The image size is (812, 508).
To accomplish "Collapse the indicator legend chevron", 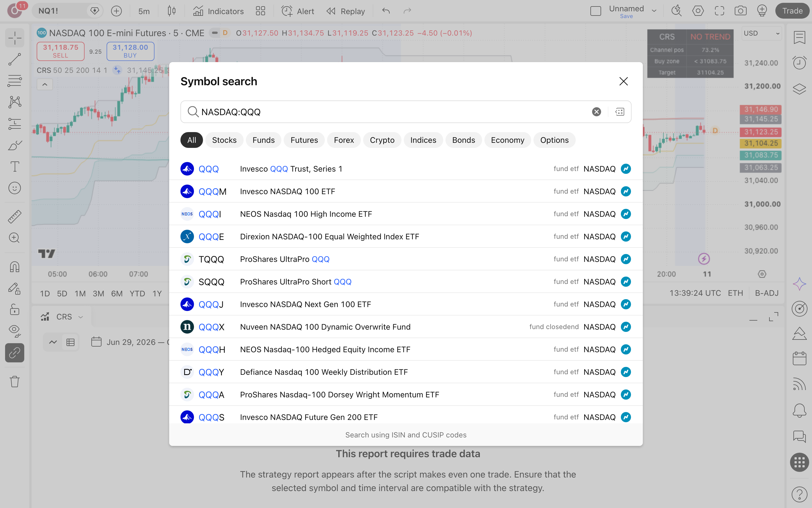I will (45, 85).
